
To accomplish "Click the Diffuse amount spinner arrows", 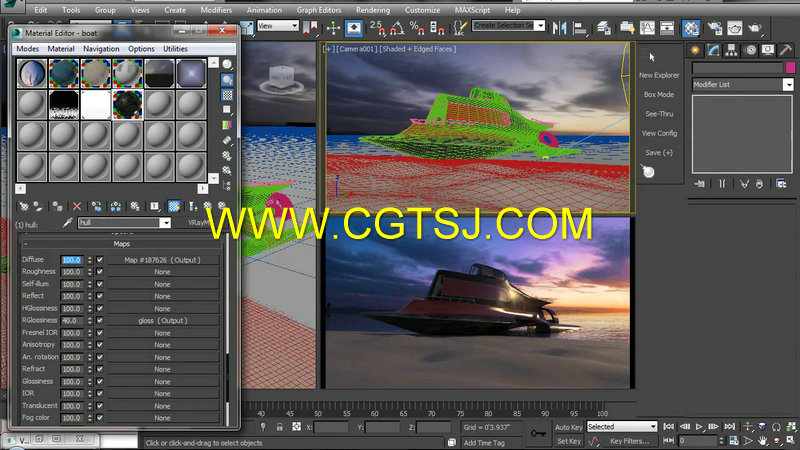I will click(x=90, y=260).
